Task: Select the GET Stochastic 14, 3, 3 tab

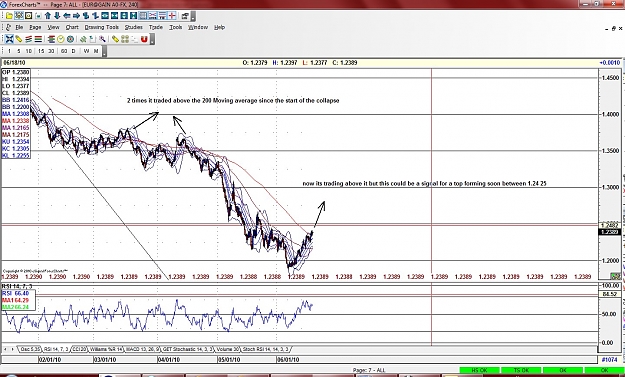Action: tap(188, 349)
